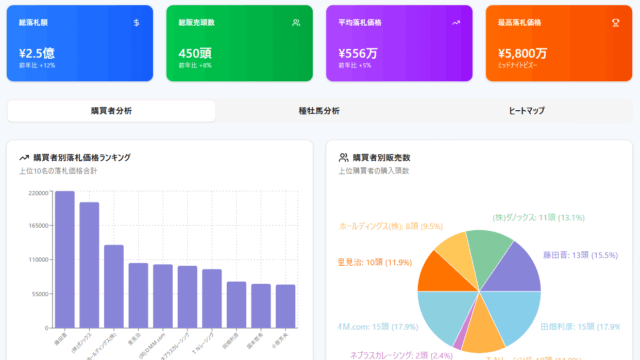This screenshot has height=360, width=640.
Task: Click the people icon on 総販売頭数 card
Action: click(296, 23)
